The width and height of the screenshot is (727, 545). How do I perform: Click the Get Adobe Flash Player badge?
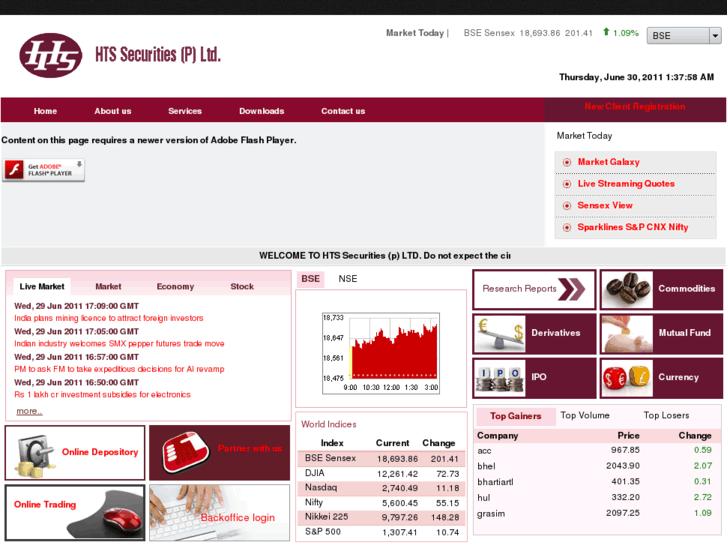click(44, 170)
